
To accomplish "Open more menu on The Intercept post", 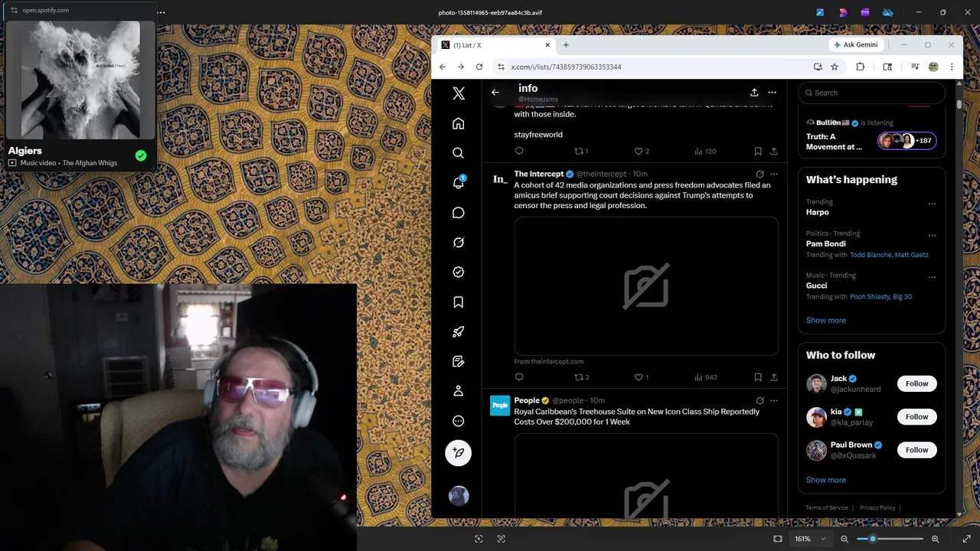I will 774,174.
